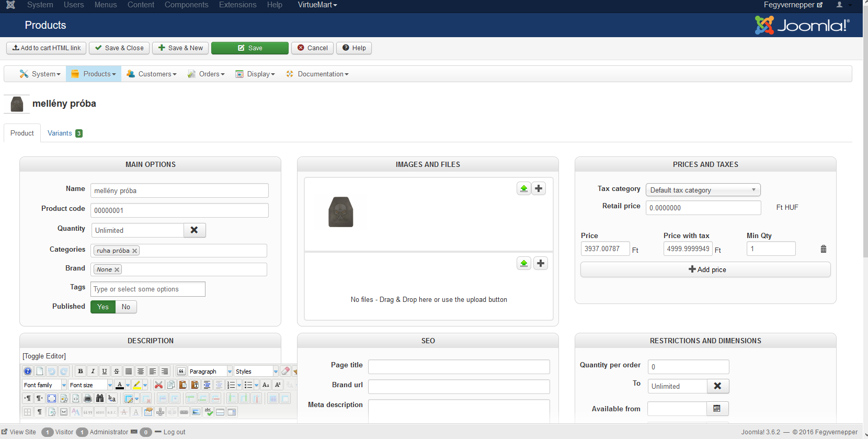Apply italic formatting in the description editor
The width and height of the screenshot is (868, 439).
pos(93,371)
